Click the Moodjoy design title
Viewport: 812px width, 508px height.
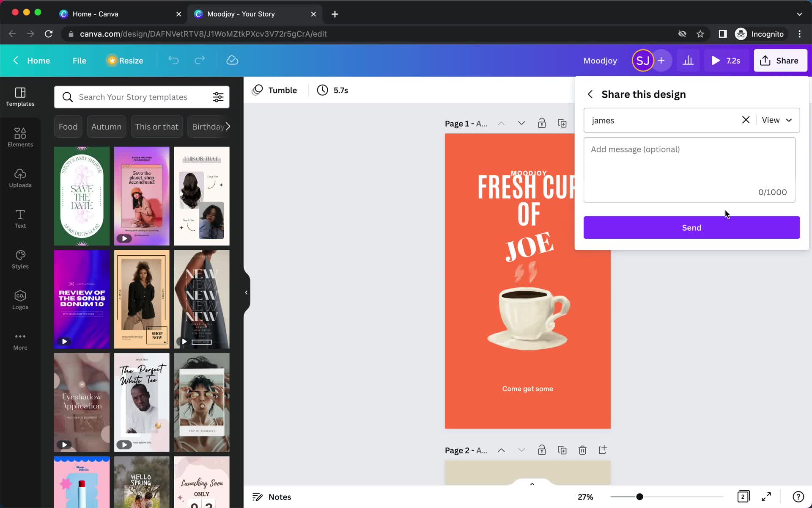600,61
